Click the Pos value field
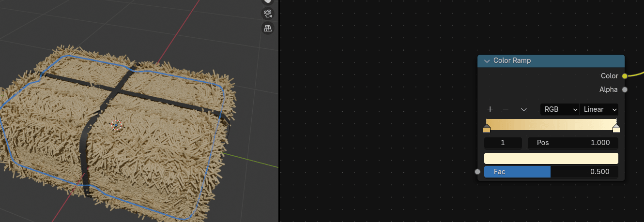644x222 pixels. click(x=572, y=143)
